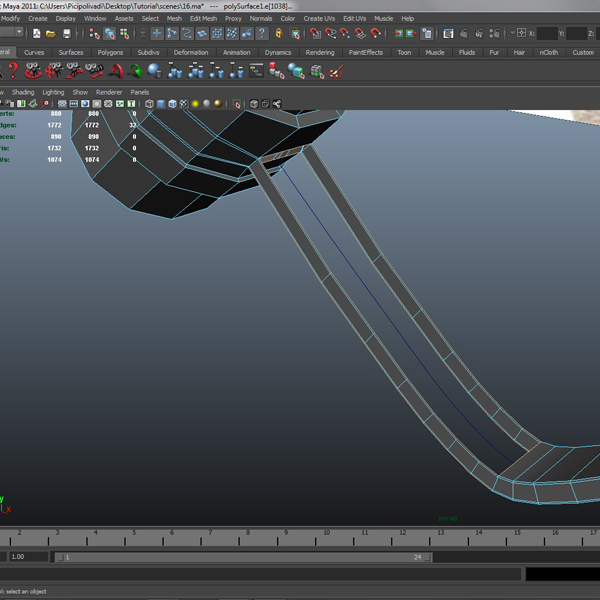Click the Save Scene disk icon

[x=67, y=34]
